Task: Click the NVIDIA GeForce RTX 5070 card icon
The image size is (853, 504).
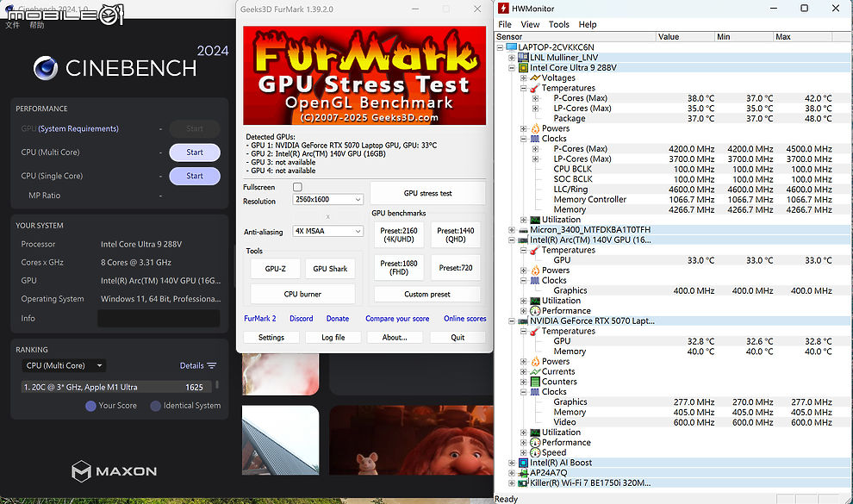Action: pos(523,320)
